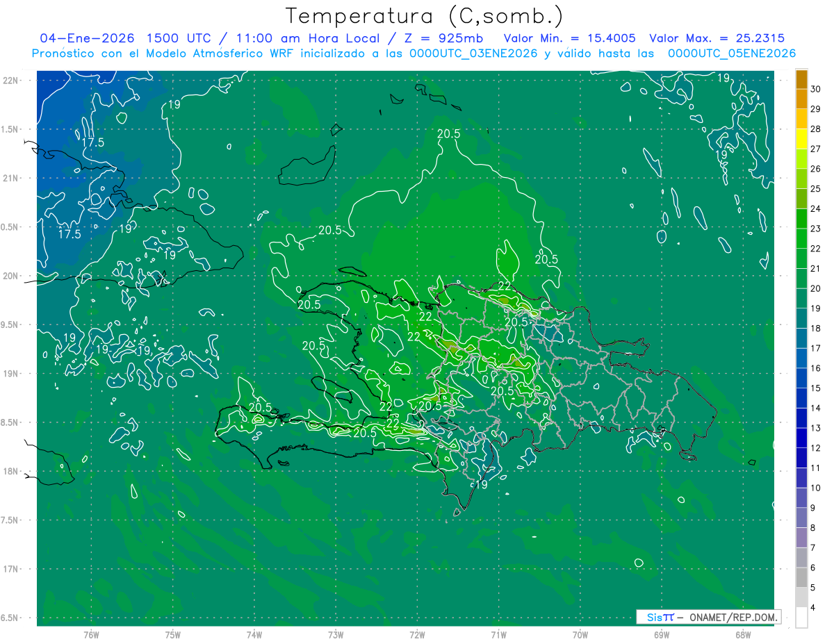The image size is (834, 644).
Task: Click the "22N" latitude label
Action: click(12, 81)
